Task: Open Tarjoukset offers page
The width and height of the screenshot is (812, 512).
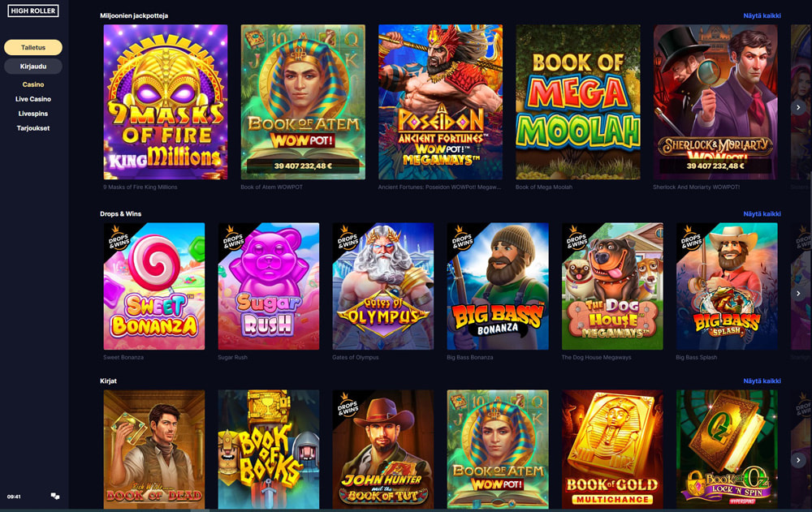Action: point(33,128)
